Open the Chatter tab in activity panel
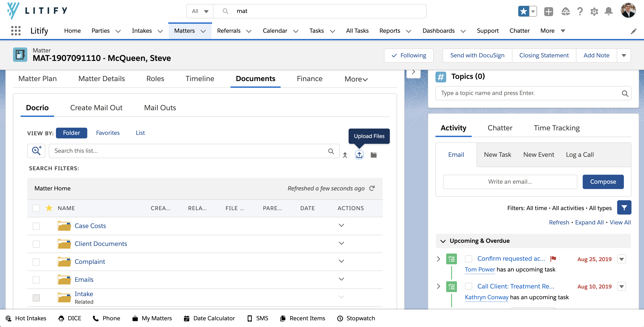 500,128
